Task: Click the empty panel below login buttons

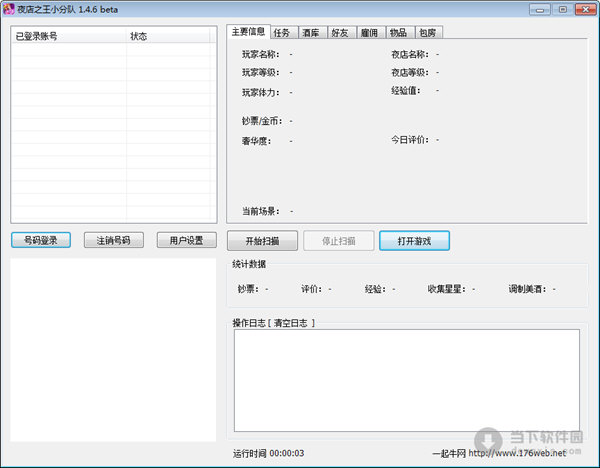Action: [113, 350]
